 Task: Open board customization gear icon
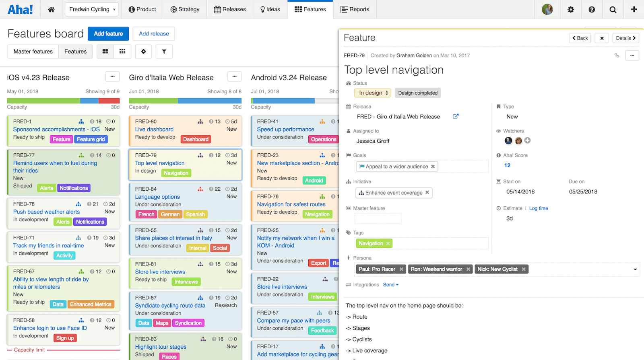pyautogui.click(x=143, y=51)
